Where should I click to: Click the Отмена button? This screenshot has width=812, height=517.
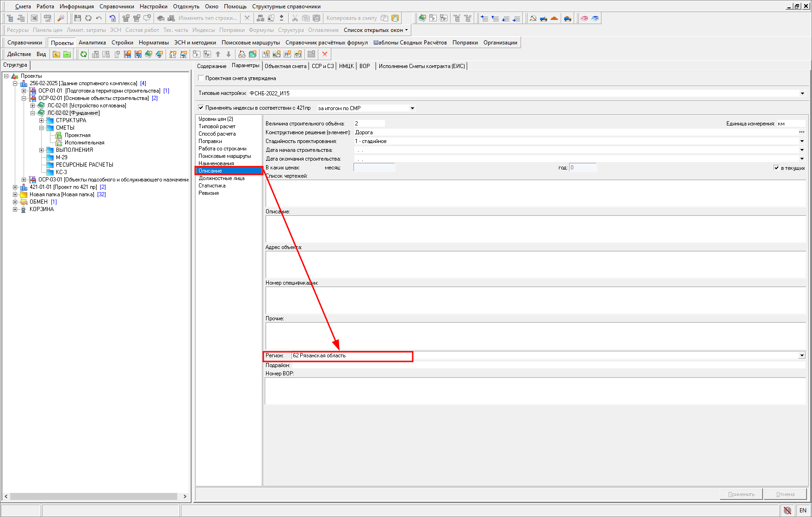click(x=785, y=494)
